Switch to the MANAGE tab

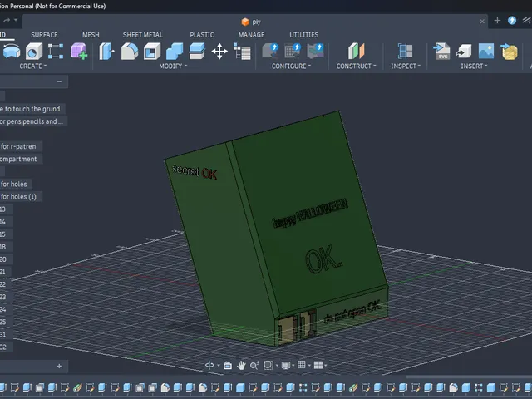point(251,35)
